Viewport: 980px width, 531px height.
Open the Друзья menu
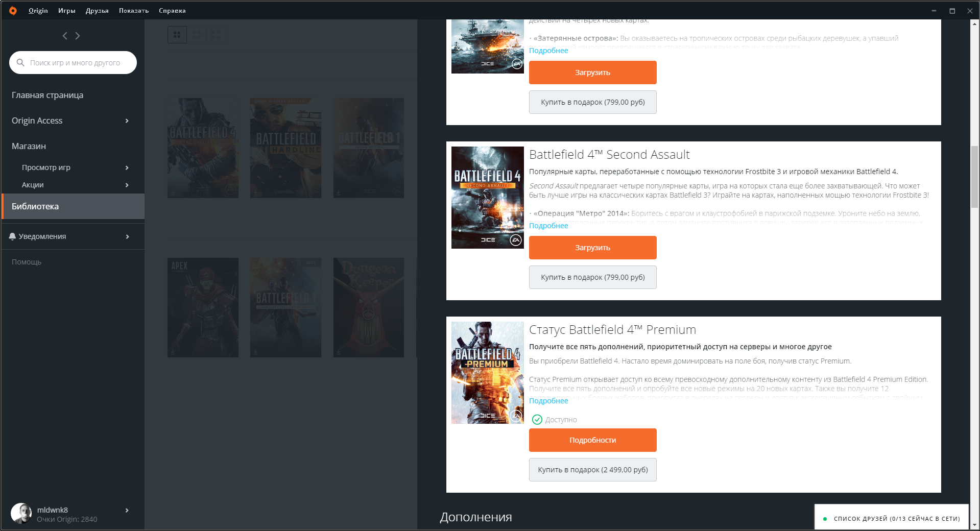tap(97, 10)
